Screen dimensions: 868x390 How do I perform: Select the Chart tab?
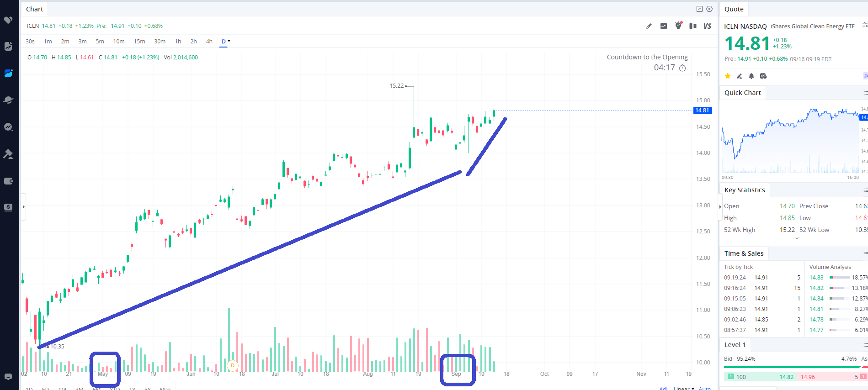(35, 9)
